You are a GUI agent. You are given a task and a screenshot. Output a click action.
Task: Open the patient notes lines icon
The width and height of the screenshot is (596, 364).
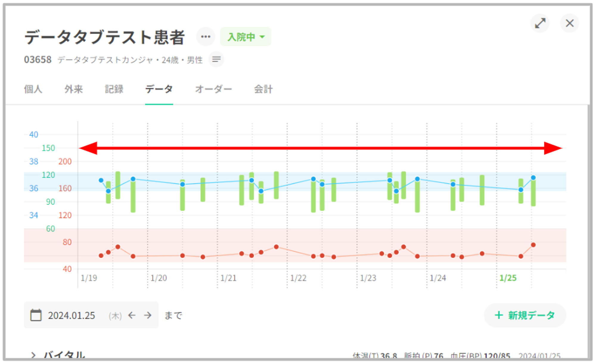pyautogui.click(x=216, y=59)
